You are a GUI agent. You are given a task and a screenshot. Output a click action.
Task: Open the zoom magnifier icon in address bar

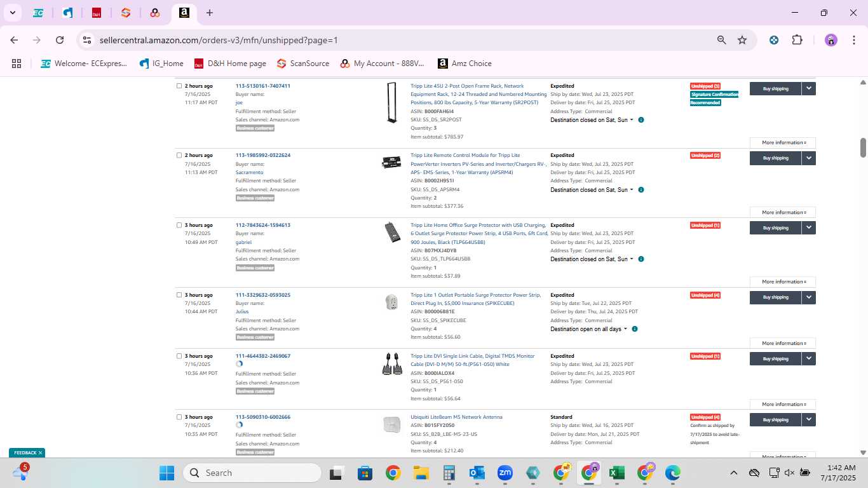coord(721,40)
